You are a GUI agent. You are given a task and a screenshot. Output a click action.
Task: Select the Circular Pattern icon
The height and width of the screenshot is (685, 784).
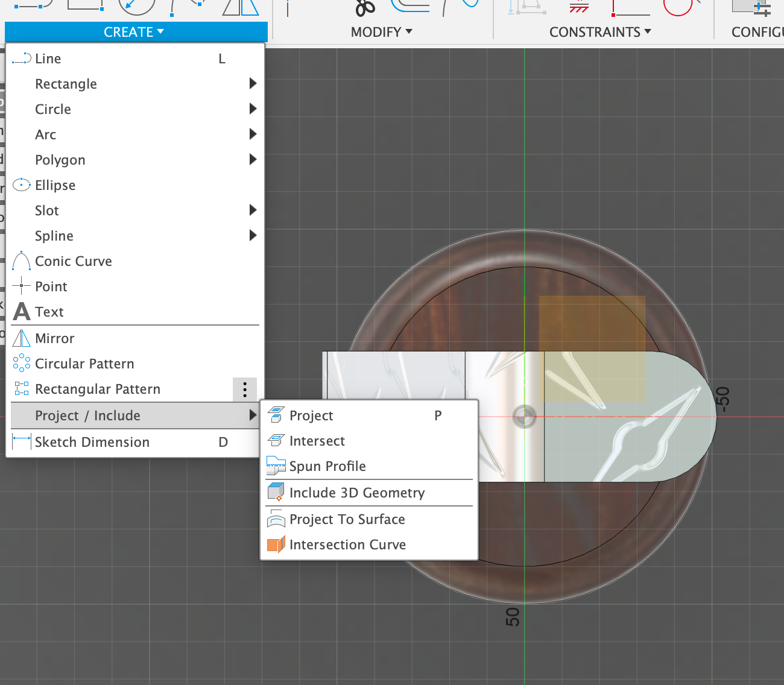point(22,364)
